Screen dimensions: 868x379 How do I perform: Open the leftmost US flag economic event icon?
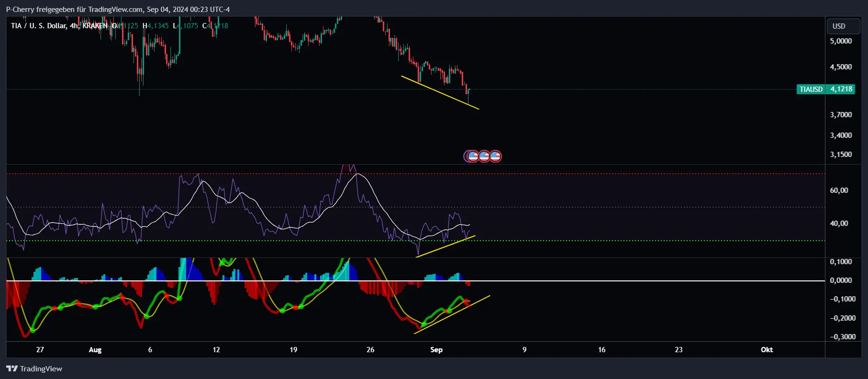click(x=473, y=156)
